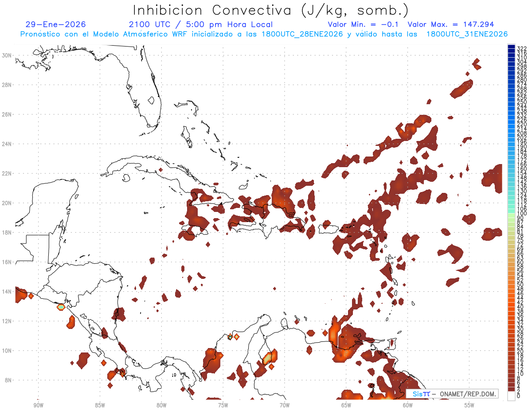Click the '26N' latitude label
The width and height of the screenshot is (532, 411).
(7, 114)
